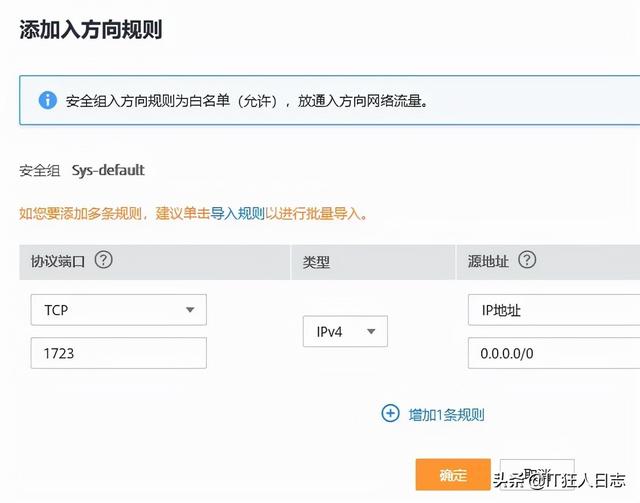Screen dimensions: 640x503
Task: Click the question mark icon beside 源地址
Action: click(527, 260)
